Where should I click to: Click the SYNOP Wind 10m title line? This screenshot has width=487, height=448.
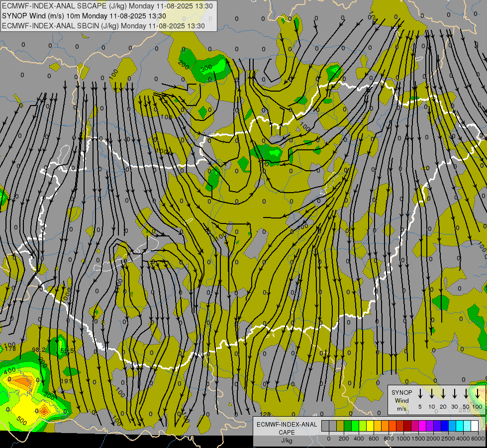[84, 16]
